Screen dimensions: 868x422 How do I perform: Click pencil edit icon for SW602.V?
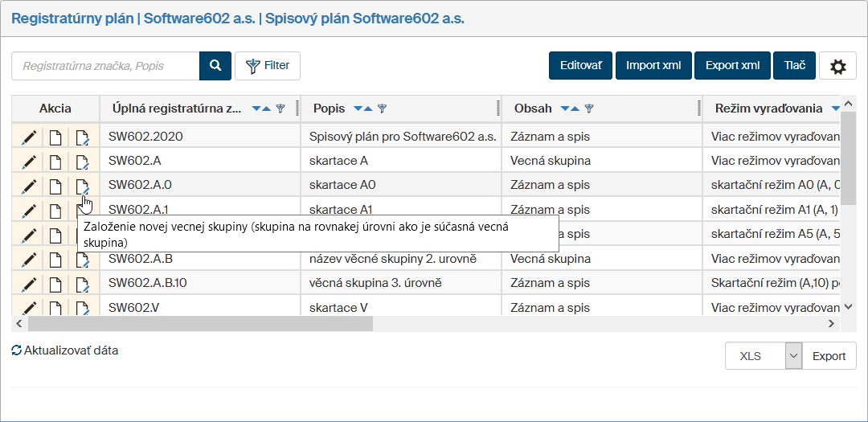click(29, 309)
